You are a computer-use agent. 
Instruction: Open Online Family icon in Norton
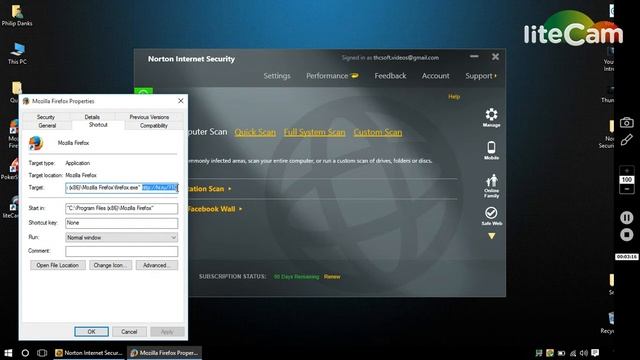click(491, 186)
